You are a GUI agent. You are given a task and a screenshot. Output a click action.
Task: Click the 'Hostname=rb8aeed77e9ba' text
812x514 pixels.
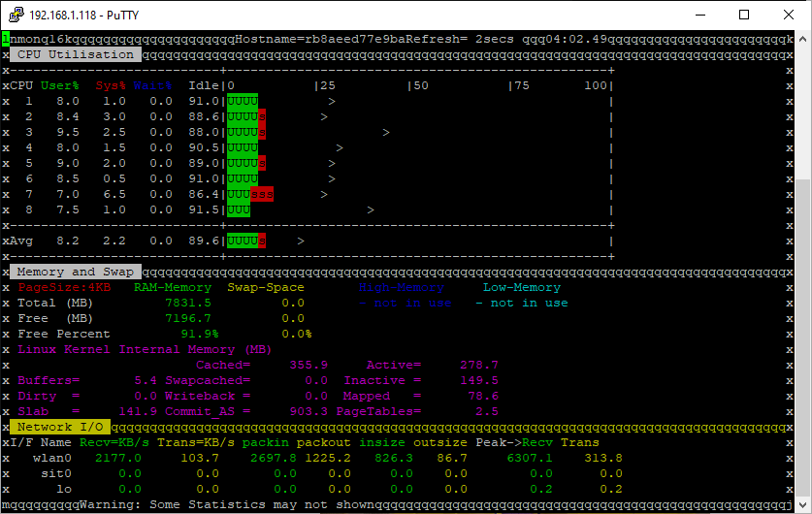320,39
